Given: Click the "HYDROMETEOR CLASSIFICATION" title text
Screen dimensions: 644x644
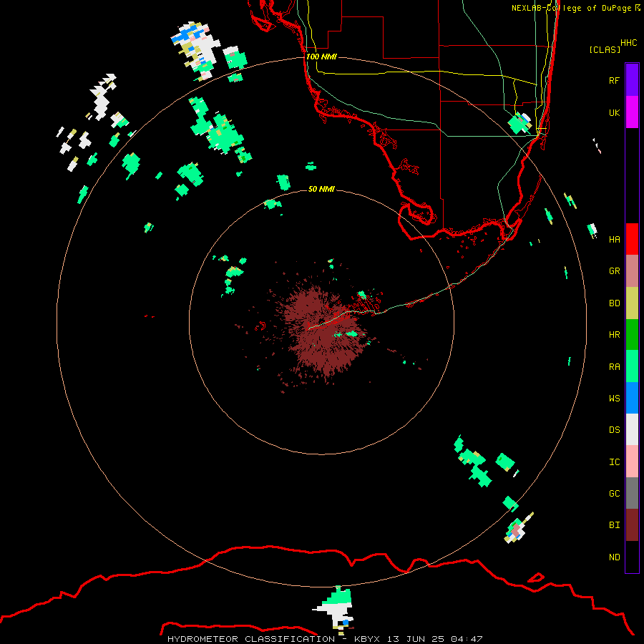Looking at the screenshot, I should (x=251, y=639).
